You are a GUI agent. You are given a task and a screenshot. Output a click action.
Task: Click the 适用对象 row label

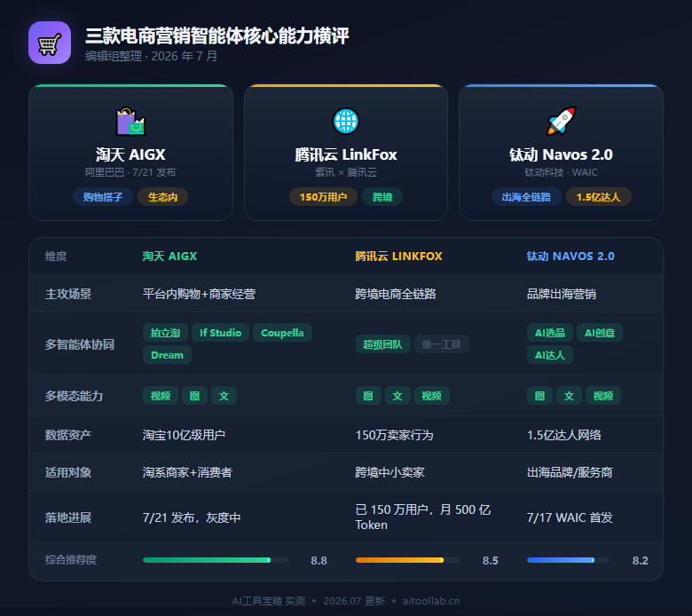point(68,472)
